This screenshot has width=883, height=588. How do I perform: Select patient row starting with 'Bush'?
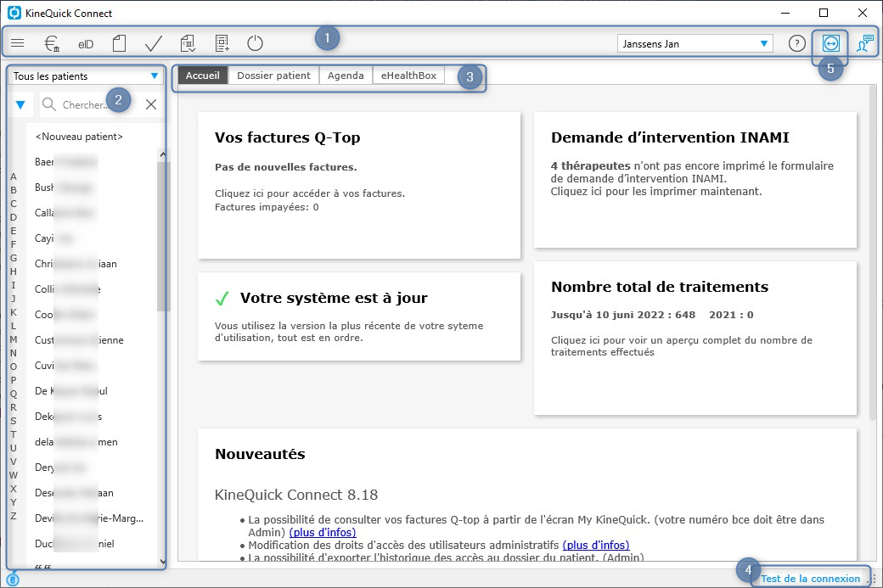coord(92,188)
